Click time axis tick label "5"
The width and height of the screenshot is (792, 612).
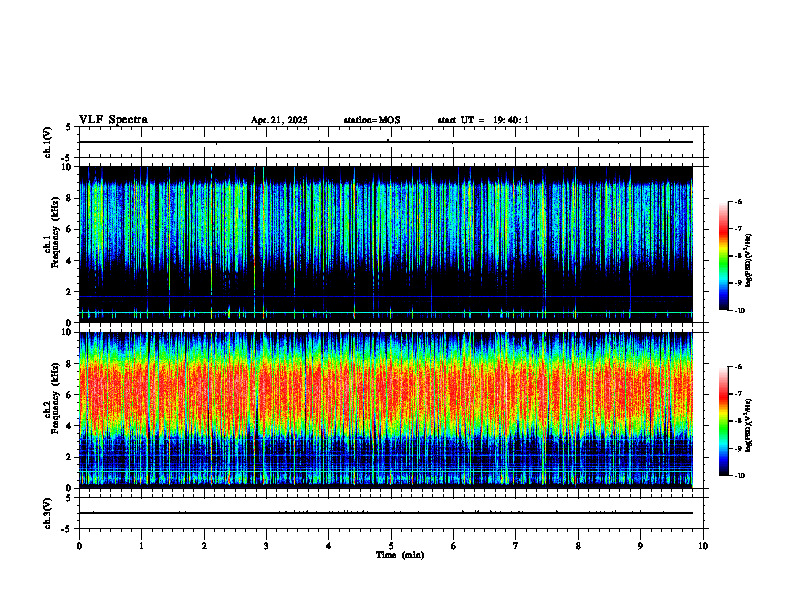[x=391, y=546]
